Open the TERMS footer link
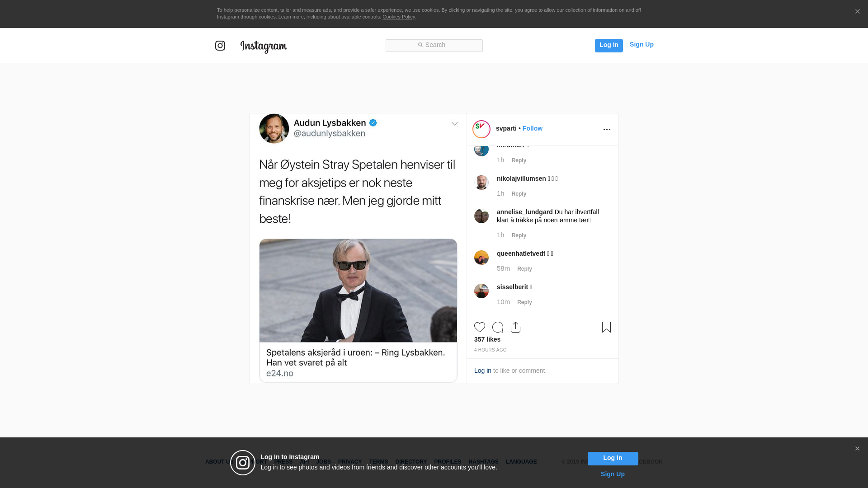This screenshot has width=868, height=488. [x=378, y=462]
